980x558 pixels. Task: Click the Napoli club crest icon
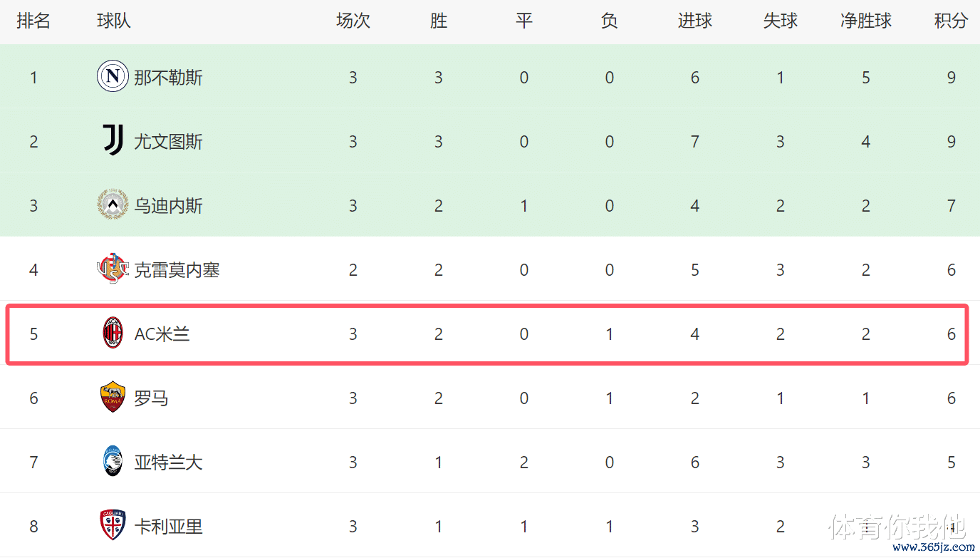point(113,77)
